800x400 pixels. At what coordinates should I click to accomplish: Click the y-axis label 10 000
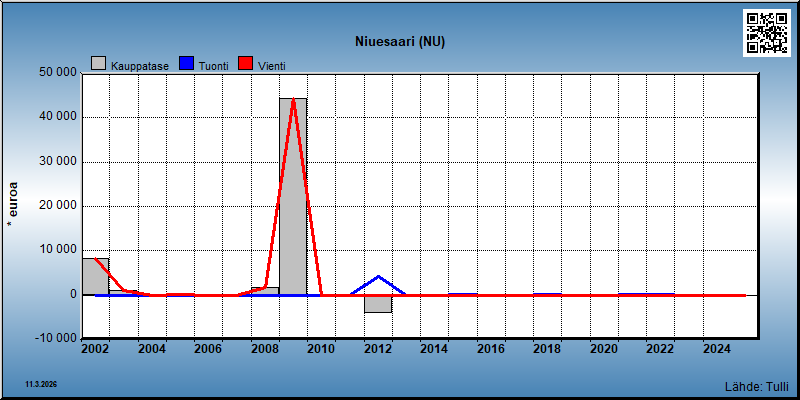[x=58, y=250]
